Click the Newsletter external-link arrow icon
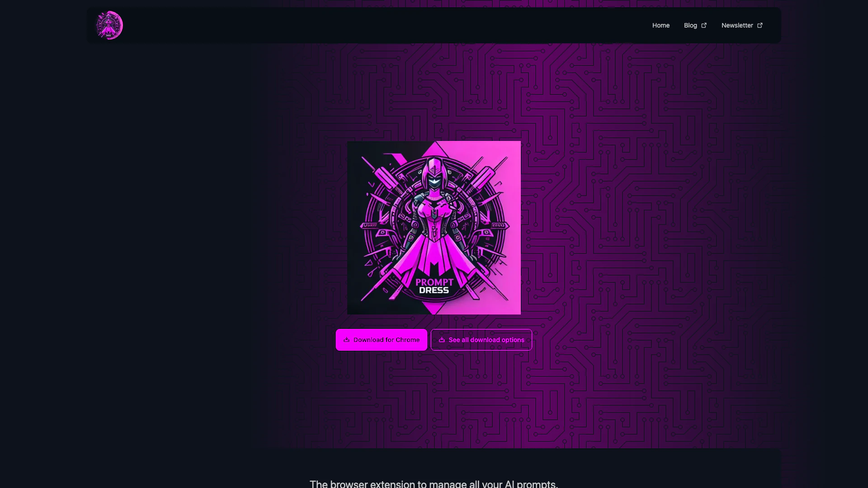Screen dimensions: 868x488 point(760,25)
